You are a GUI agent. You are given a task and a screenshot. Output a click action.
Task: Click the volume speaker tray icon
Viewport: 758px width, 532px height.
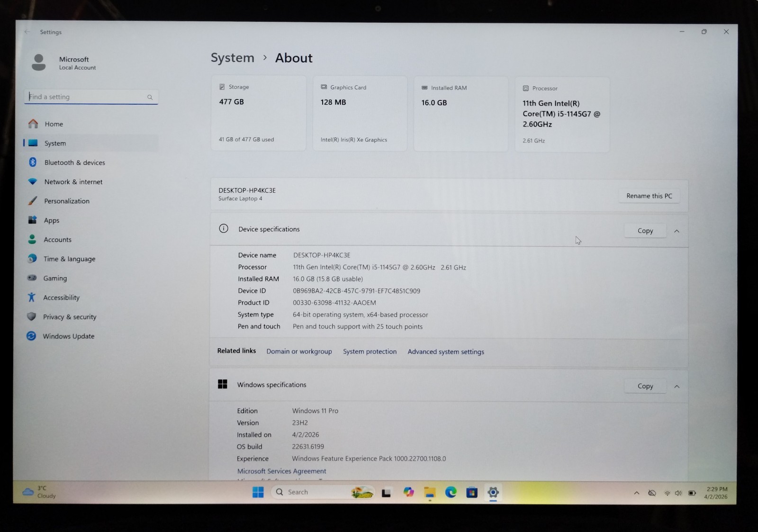click(678, 493)
